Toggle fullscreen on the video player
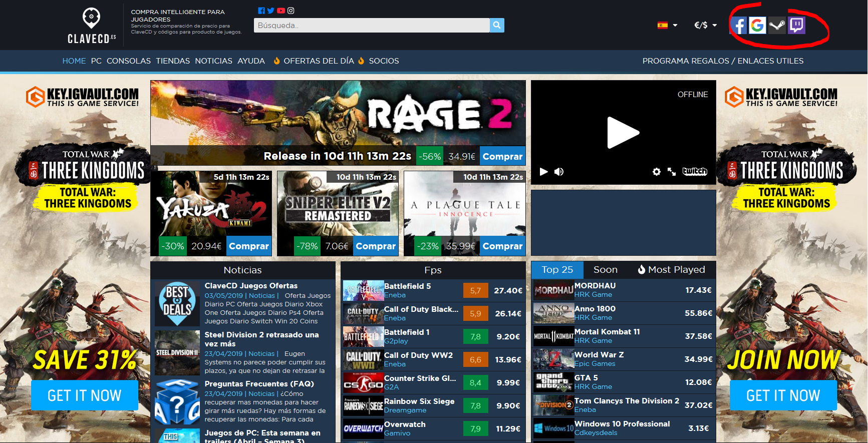The image size is (868, 443). coord(672,172)
